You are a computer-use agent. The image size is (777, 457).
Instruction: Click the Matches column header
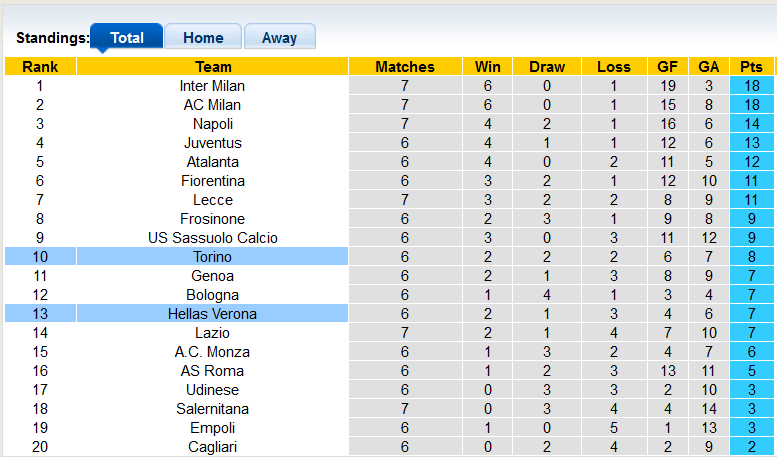405,67
